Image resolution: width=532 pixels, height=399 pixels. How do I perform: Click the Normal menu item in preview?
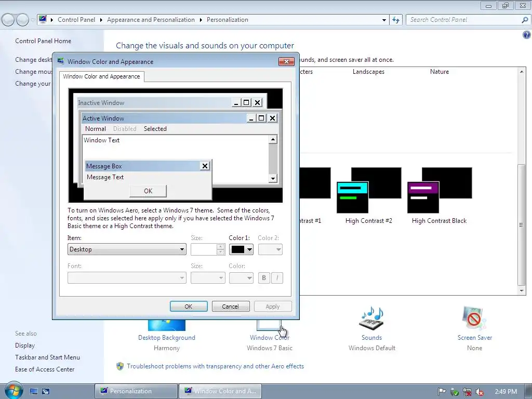tap(96, 129)
